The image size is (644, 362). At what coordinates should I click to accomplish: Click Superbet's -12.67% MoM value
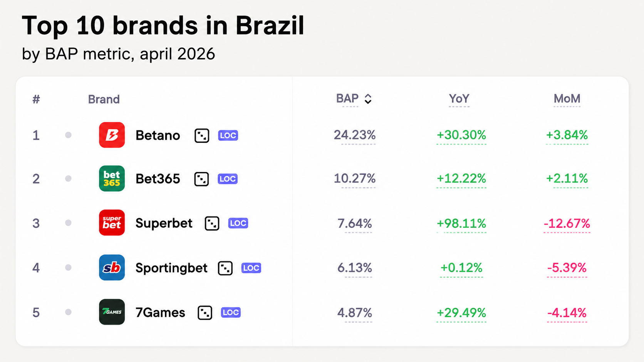[x=567, y=224]
